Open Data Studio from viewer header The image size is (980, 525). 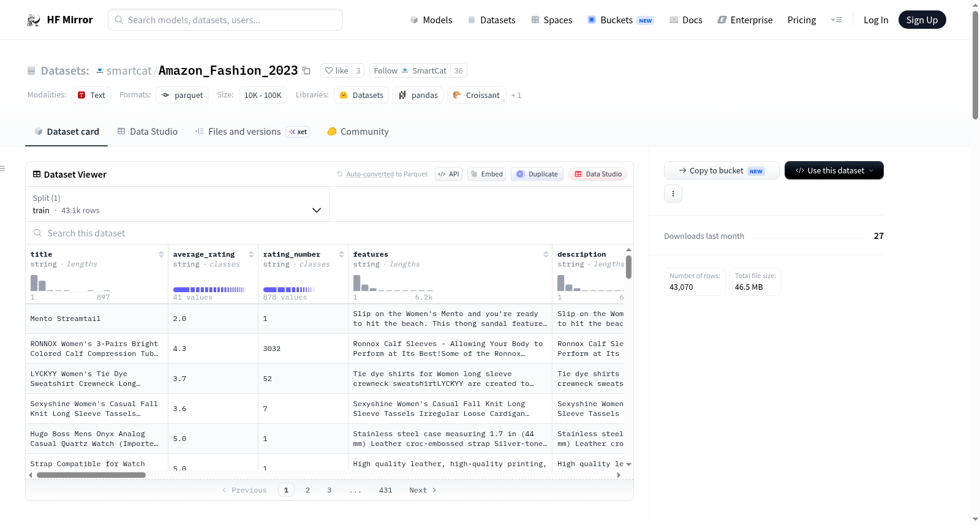(598, 174)
